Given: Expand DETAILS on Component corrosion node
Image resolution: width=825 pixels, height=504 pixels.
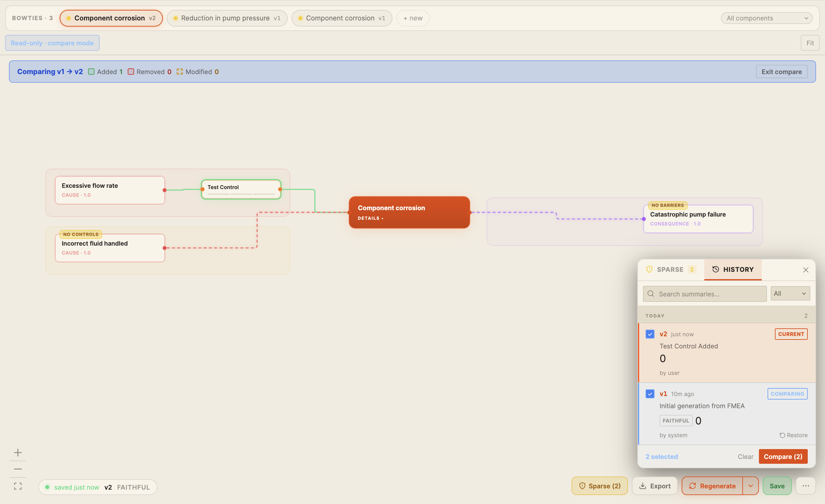Looking at the screenshot, I should [370, 218].
